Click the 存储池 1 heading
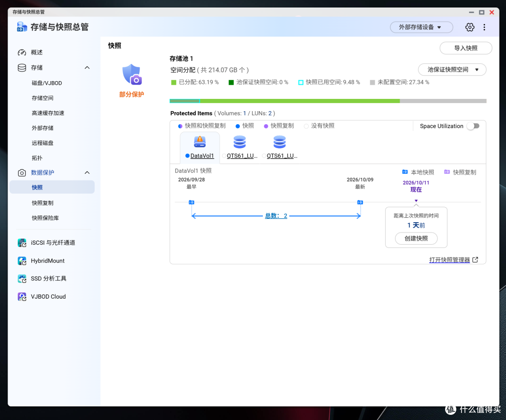 181,59
